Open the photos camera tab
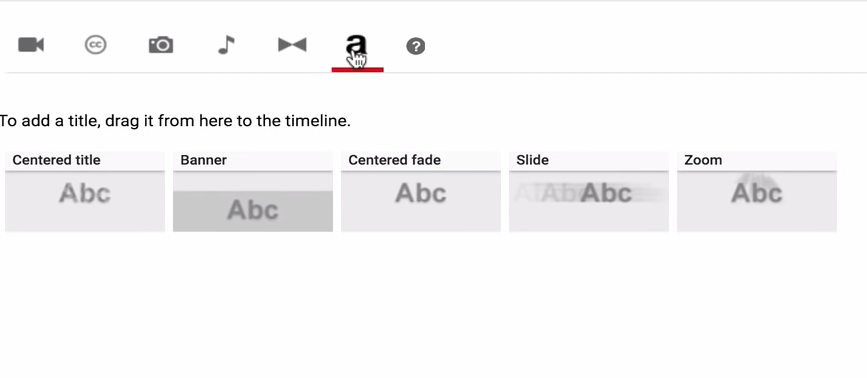 click(161, 45)
